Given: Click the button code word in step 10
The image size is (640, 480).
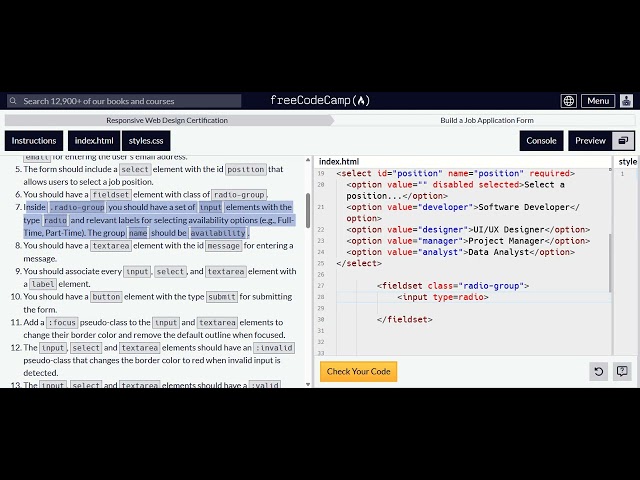Looking at the screenshot, I should coord(106,297).
